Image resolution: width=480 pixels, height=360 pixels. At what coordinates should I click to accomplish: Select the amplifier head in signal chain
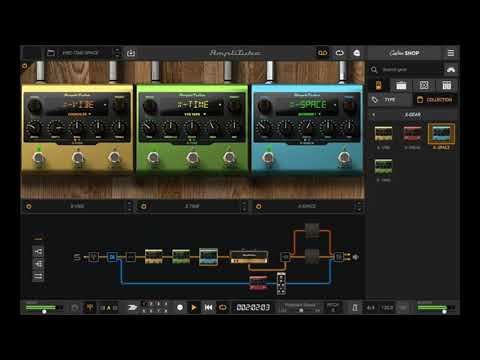coord(249,257)
